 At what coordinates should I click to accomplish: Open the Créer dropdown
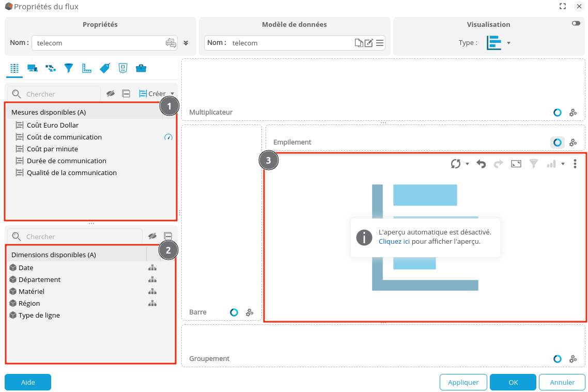coord(157,93)
